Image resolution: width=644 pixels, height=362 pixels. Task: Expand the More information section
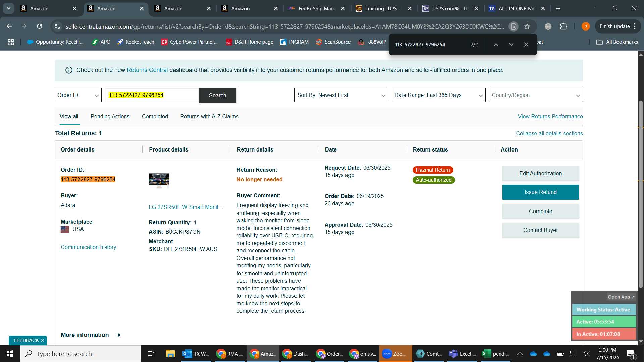click(91, 335)
